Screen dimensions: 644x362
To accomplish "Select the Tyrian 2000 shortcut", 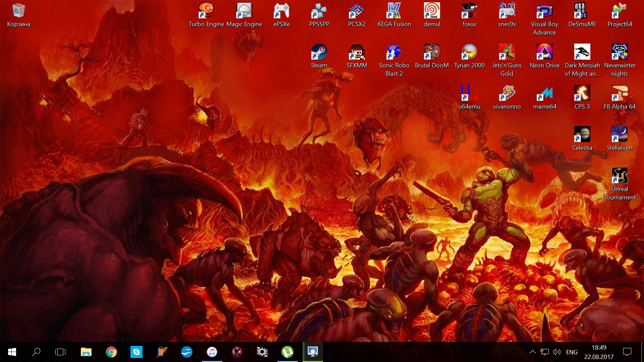I will pos(469,57).
